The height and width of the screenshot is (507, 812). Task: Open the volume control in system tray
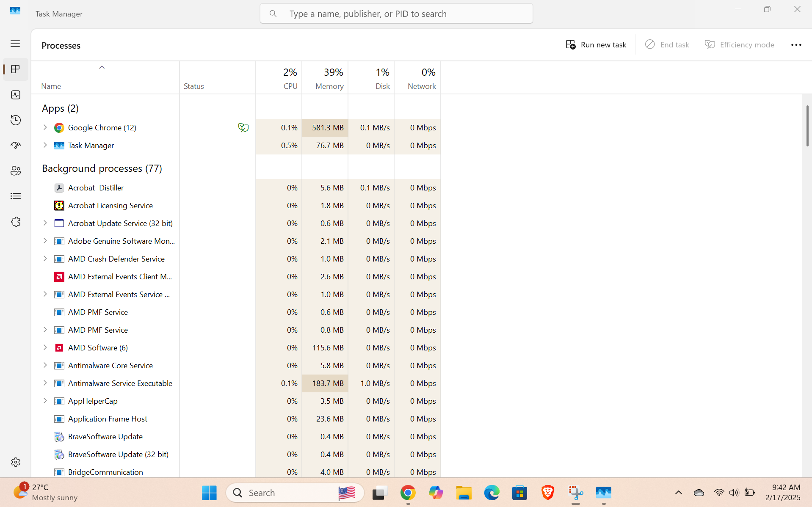734,493
